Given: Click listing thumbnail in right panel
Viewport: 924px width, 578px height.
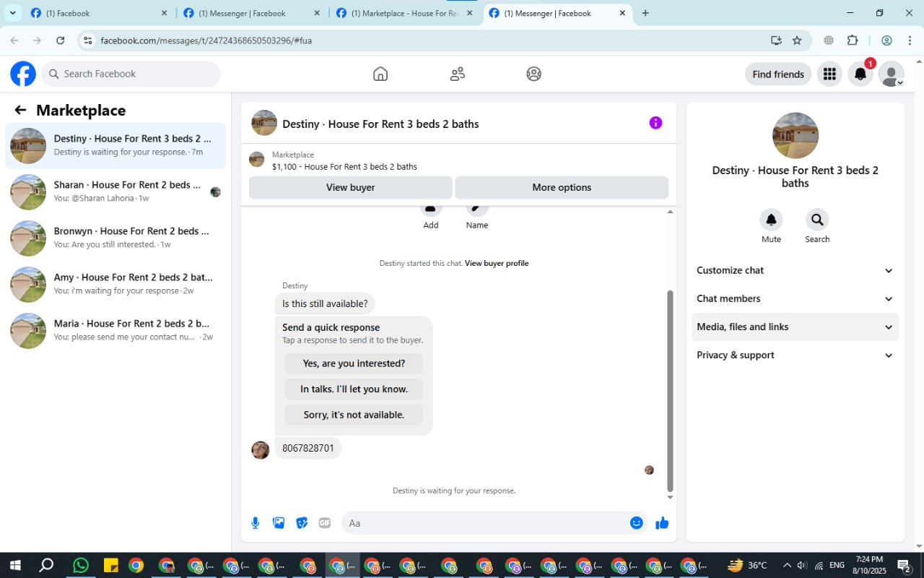Looking at the screenshot, I should click(795, 135).
